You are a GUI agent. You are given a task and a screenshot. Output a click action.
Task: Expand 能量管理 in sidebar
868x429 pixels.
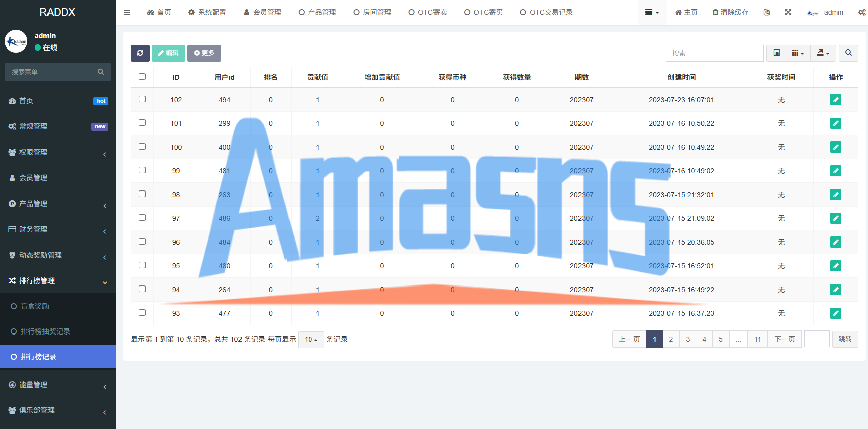pos(58,385)
